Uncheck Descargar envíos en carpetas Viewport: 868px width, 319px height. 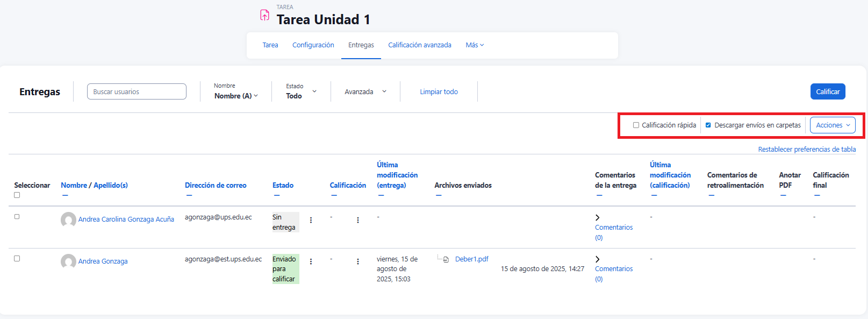click(x=708, y=125)
